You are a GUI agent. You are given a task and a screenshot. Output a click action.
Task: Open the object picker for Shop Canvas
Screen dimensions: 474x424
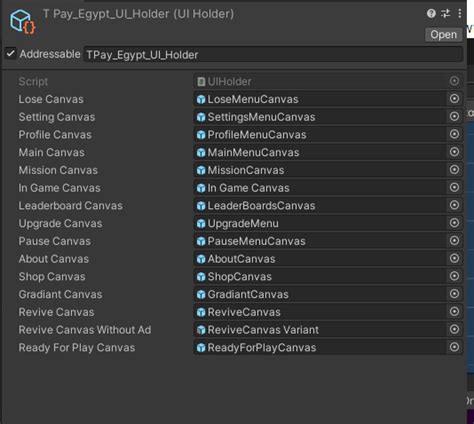click(x=454, y=276)
